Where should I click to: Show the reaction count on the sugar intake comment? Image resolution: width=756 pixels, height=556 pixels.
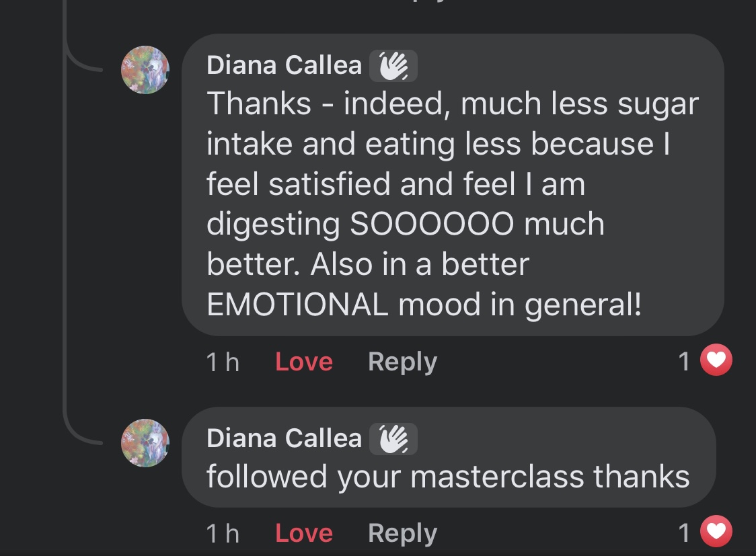coord(685,362)
